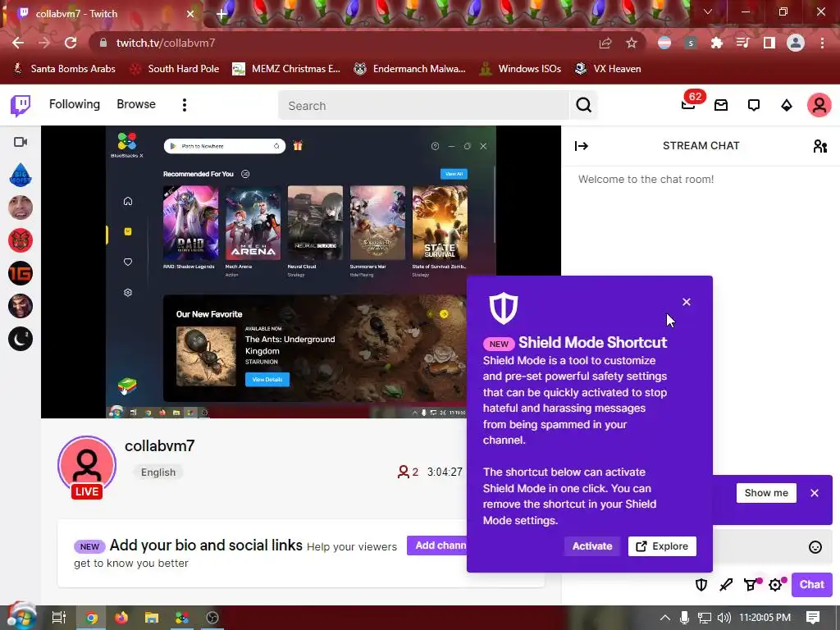
Task: Toggle the Shield Mode shortcut icon under chat
Action: [701, 584]
